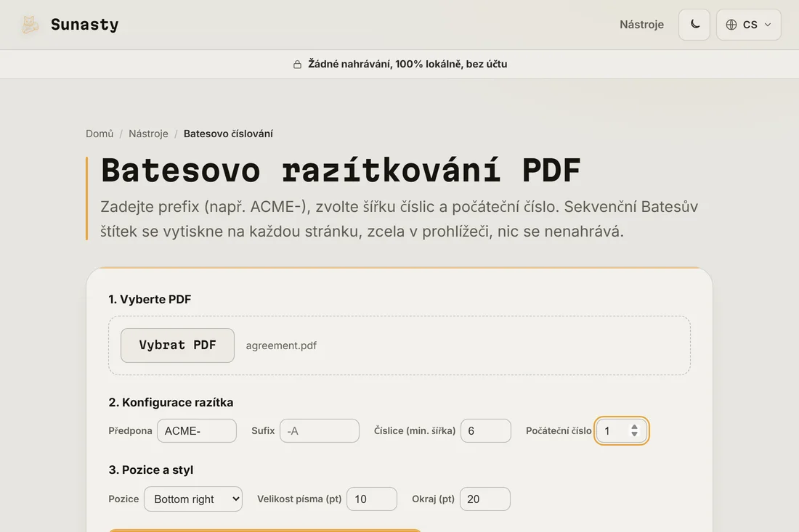Click the Batesovo číslování breadcrumb text

pyautogui.click(x=228, y=134)
